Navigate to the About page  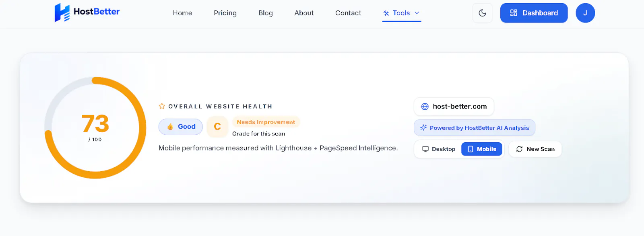pyautogui.click(x=304, y=13)
